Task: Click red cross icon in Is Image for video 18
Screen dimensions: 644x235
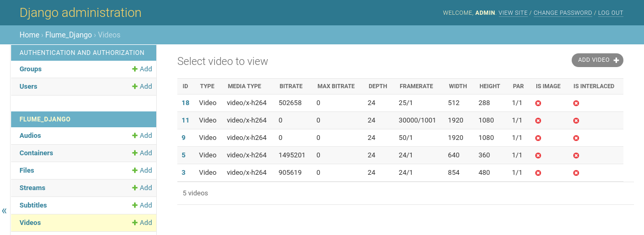Action: coord(538,103)
